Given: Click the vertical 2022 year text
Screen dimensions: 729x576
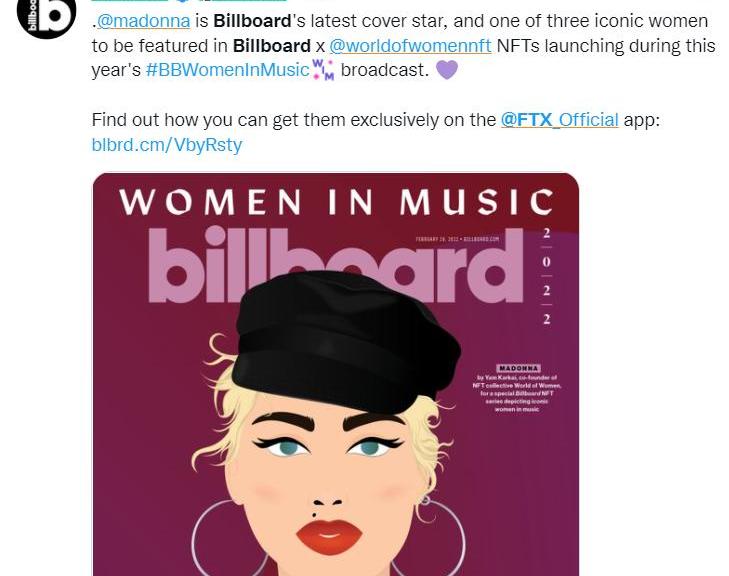Looking at the screenshot, I should point(547,274).
